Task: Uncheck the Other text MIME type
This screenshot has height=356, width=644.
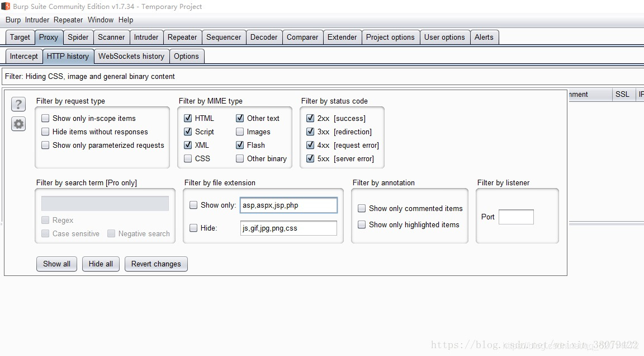Action: point(240,119)
